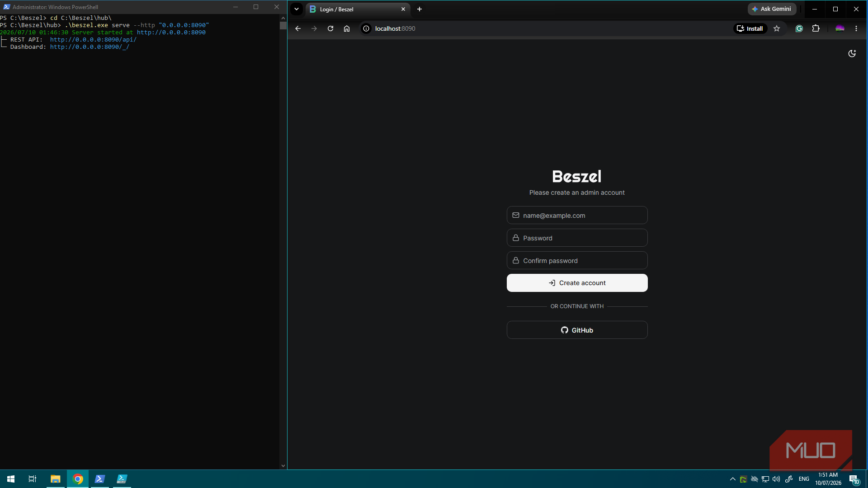Click the Password input field
868x488 pixels.
point(577,238)
